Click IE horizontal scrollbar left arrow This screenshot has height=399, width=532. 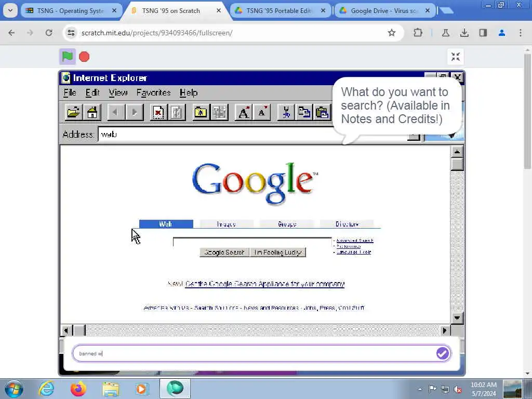tap(66, 330)
